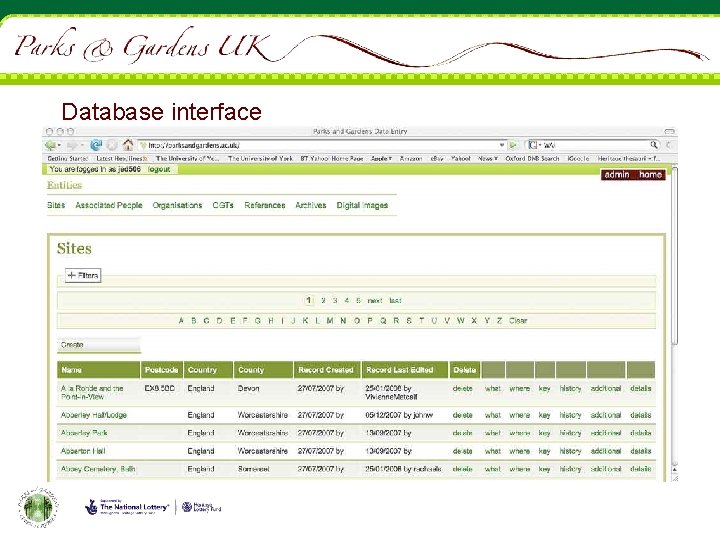This screenshot has width=720, height=540.
Task: Switch to the Organisations tab
Action: click(177, 205)
